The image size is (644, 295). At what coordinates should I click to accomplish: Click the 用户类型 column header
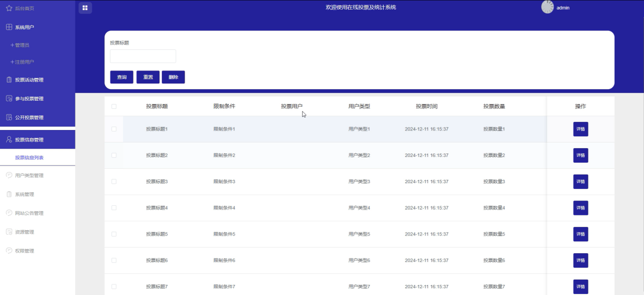[359, 106]
